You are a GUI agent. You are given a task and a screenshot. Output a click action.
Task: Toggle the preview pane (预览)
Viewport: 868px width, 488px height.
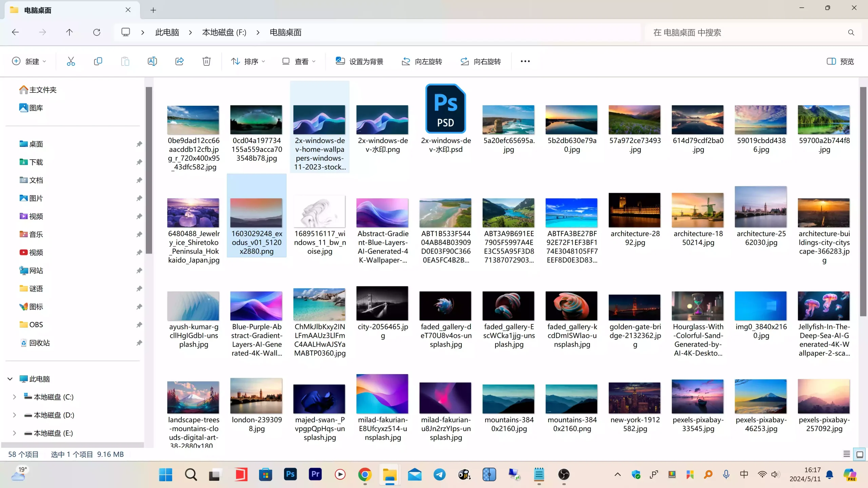coord(840,61)
